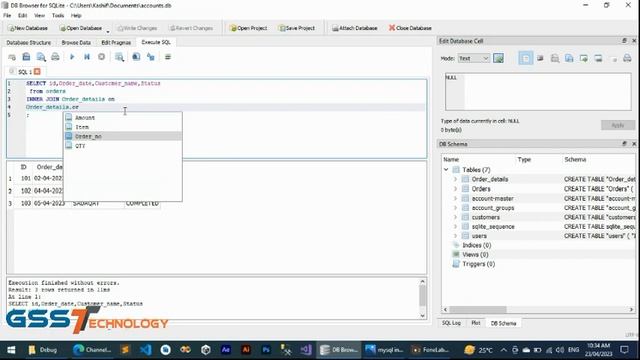The height and width of the screenshot is (360, 640).
Task: Click the Attach Database button
Action: [x=355, y=28]
